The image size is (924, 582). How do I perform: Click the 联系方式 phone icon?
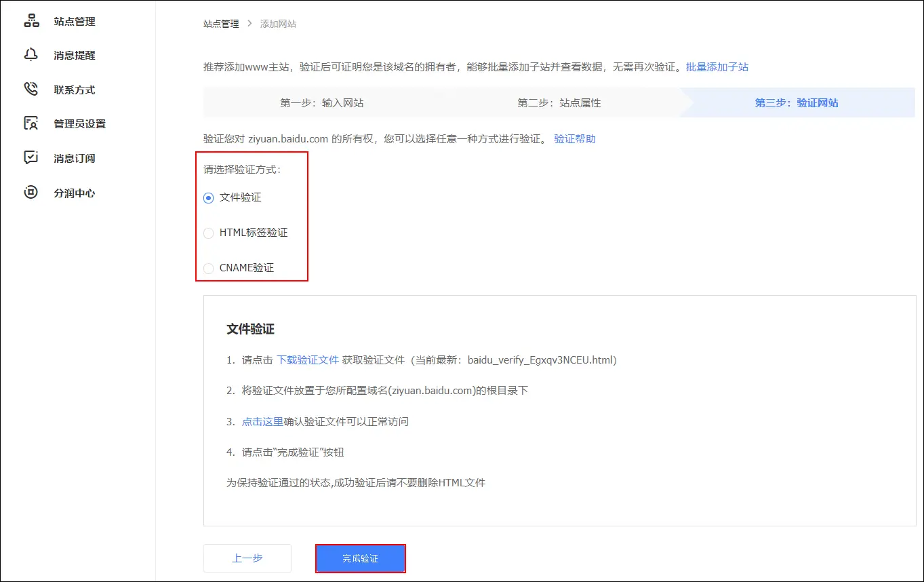(x=31, y=90)
